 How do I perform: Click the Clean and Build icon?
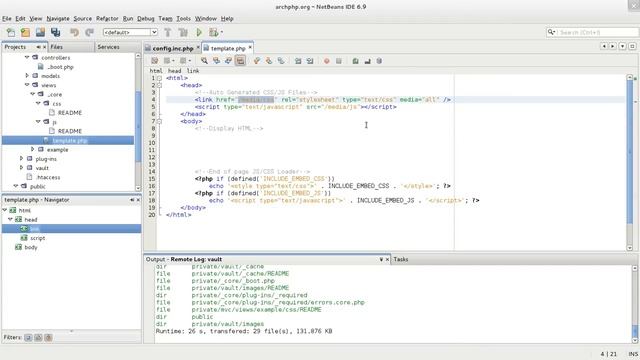click(183, 32)
